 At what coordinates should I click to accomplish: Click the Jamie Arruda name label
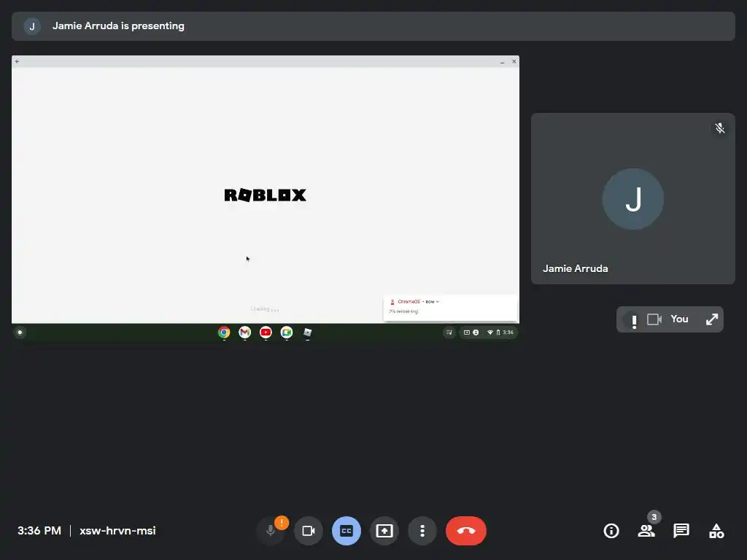(x=575, y=268)
